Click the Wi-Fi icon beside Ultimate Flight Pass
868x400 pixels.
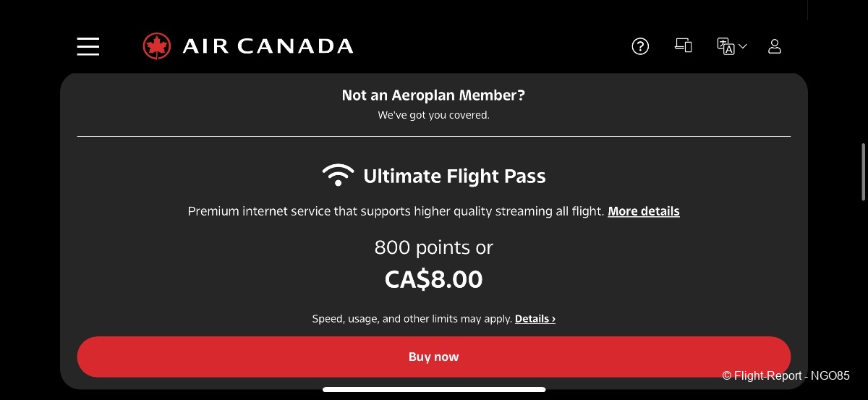click(x=338, y=176)
